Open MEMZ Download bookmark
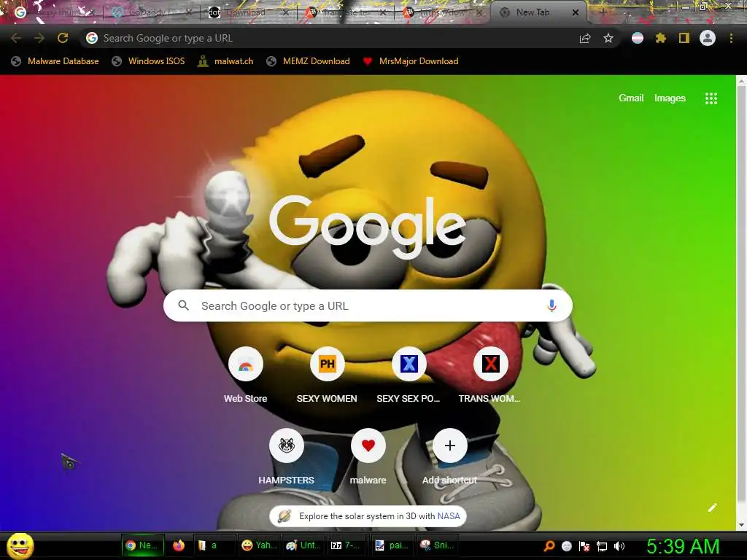This screenshot has height=560, width=747. click(x=309, y=61)
